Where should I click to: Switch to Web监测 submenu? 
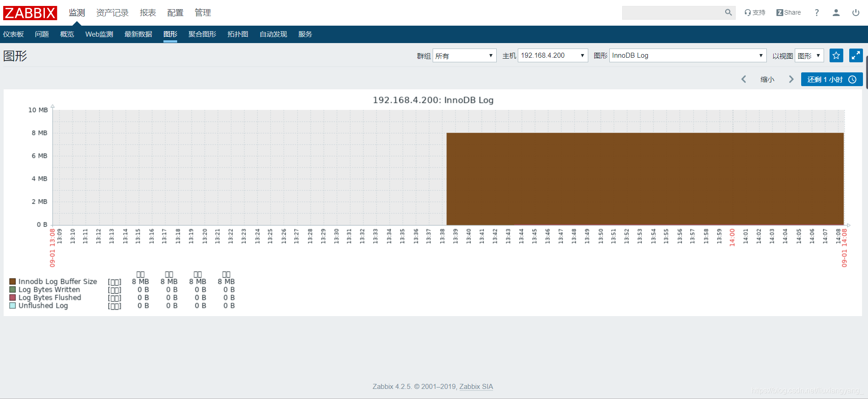[x=99, y=34]
